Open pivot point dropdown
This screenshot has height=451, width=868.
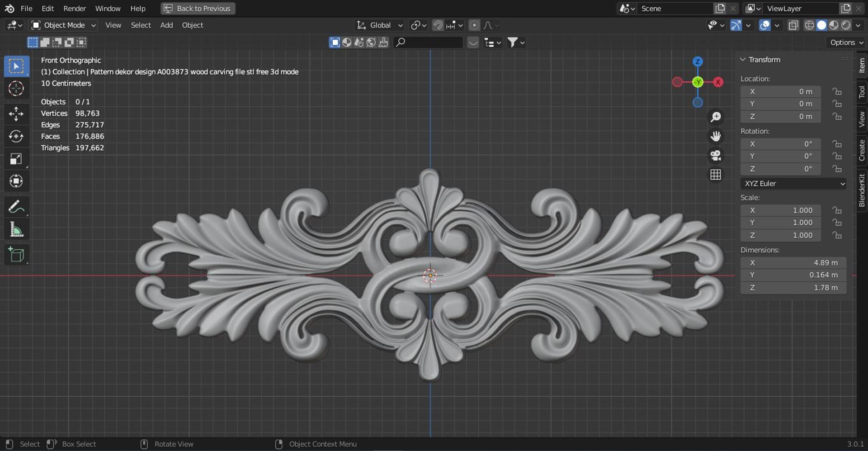(419, 25)
